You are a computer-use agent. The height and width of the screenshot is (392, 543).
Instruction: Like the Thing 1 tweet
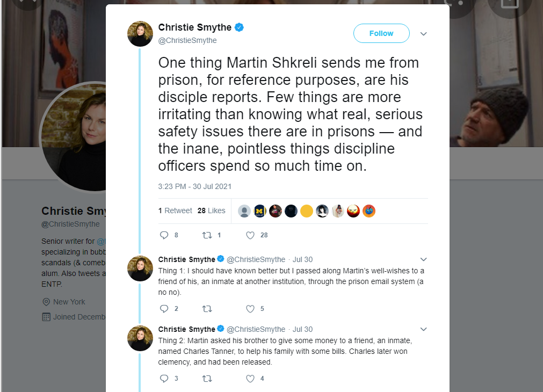[x=250, y=309]
